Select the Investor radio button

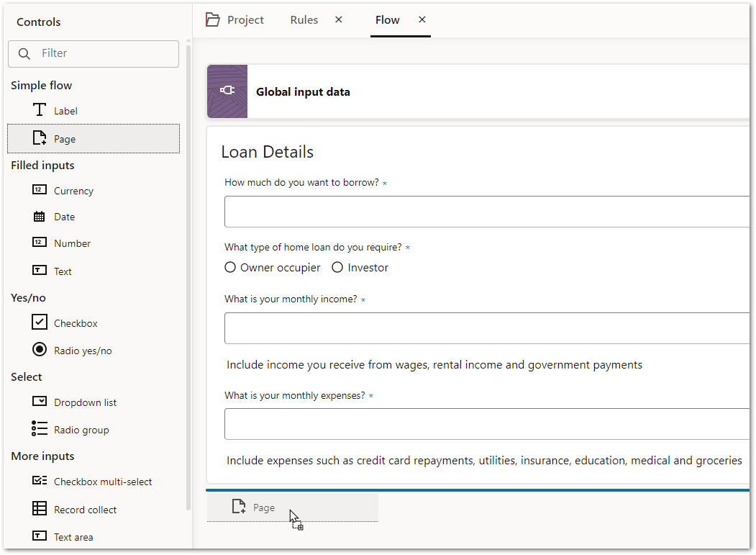337,267
